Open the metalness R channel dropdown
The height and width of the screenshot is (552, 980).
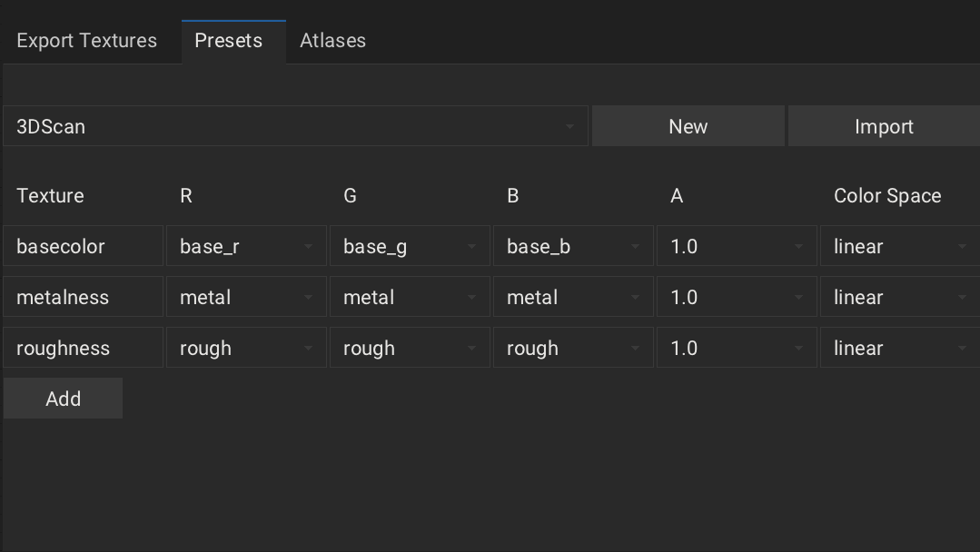(246, 298)
